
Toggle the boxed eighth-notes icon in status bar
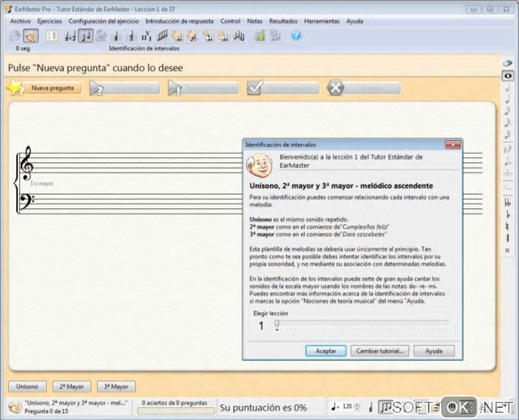[386, 407]
